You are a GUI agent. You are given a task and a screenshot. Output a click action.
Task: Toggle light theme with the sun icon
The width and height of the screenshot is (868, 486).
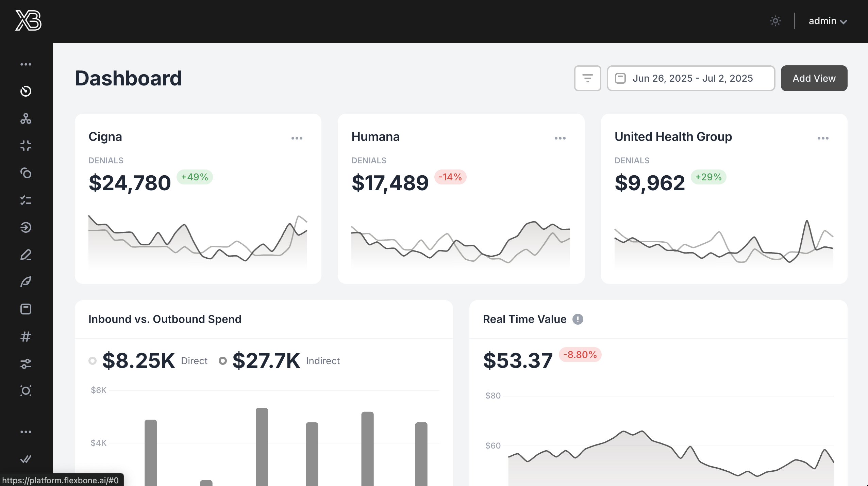pos(775,21)
